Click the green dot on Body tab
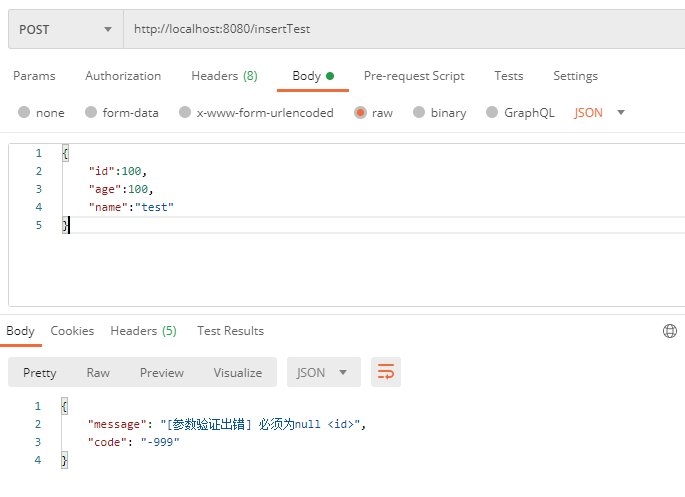This screenshot has width=685, height=497. click(x=330, y=76)
